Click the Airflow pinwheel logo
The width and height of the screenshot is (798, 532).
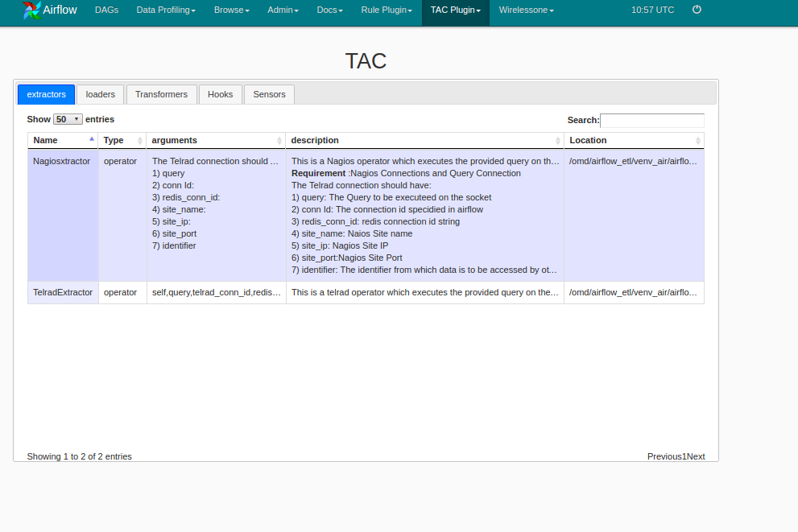[31, 10]
